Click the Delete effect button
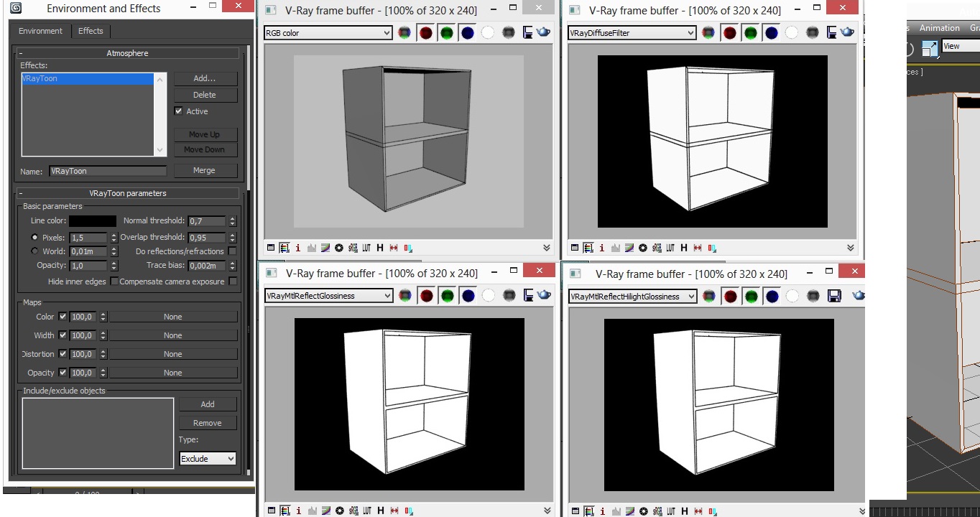This screenshot has width=980, height=517. click(204, 95)
